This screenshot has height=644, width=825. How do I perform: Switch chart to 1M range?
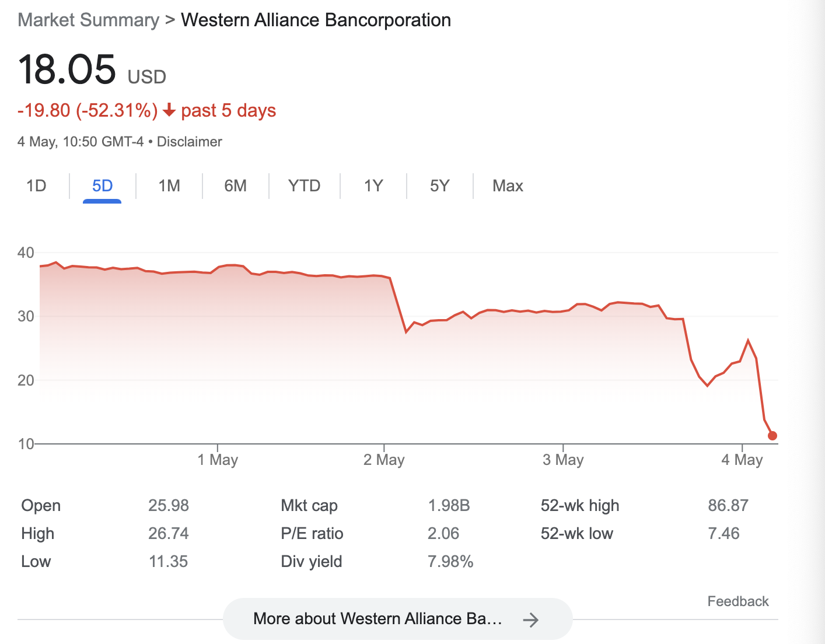(x=169, y=185)
